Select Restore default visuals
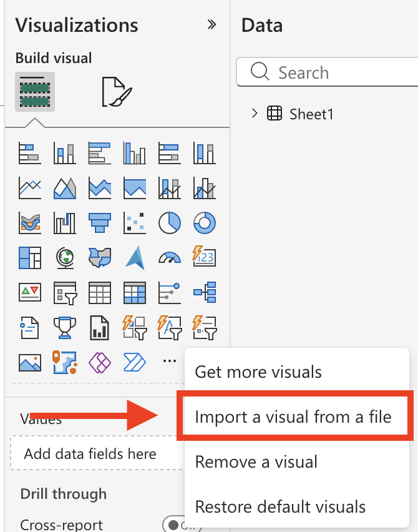418x532 pixels. [280, 506]
